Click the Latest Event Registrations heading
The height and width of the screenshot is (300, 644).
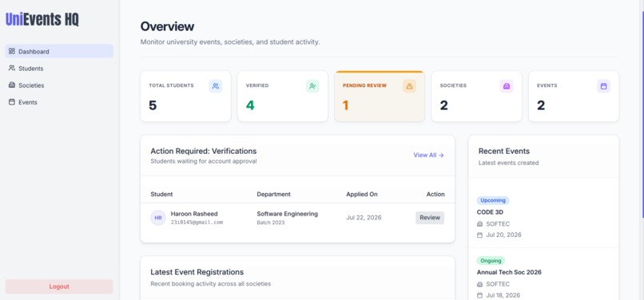click(x=197, y=272)
